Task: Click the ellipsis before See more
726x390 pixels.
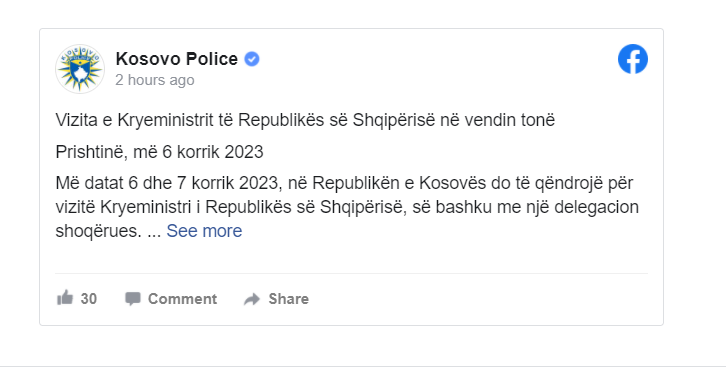Action: (x=154, y=232)
